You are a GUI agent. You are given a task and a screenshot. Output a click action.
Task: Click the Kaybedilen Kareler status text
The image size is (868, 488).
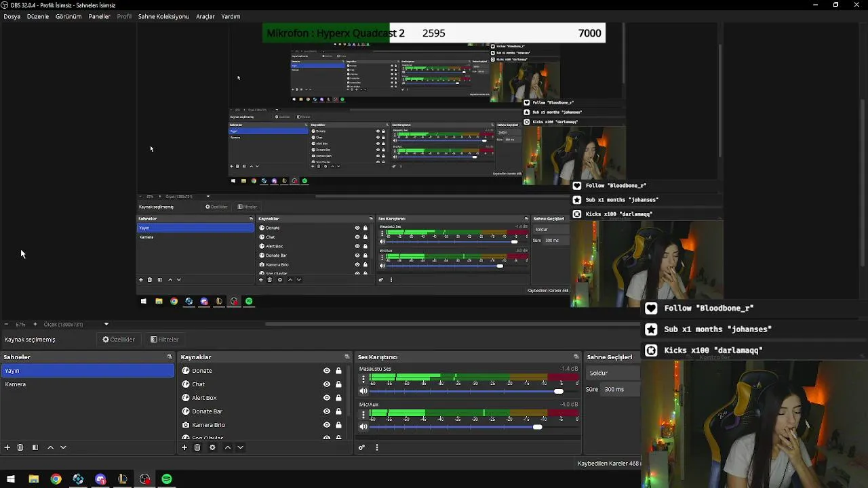point(608,464)
